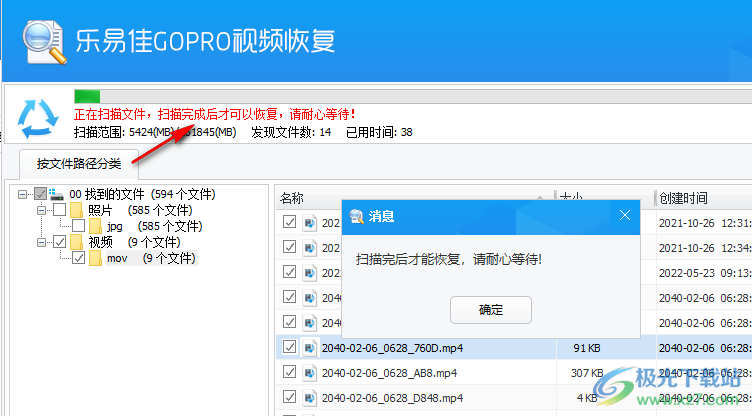Uncheck the file row dated 2022-05-23 09:13
752x416 pixels.
289,272
